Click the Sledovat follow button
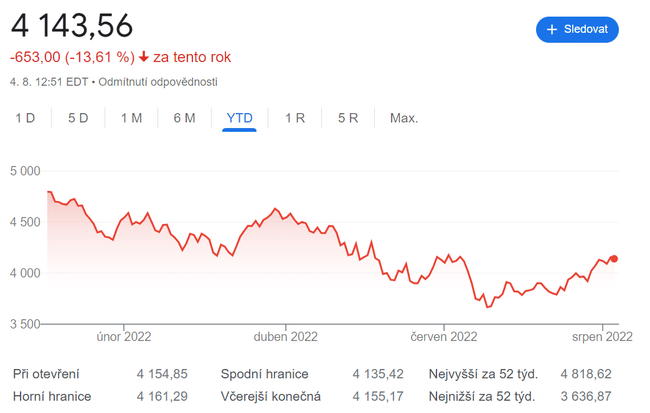The width and height of the screenshot is (650, 413). 577,30
